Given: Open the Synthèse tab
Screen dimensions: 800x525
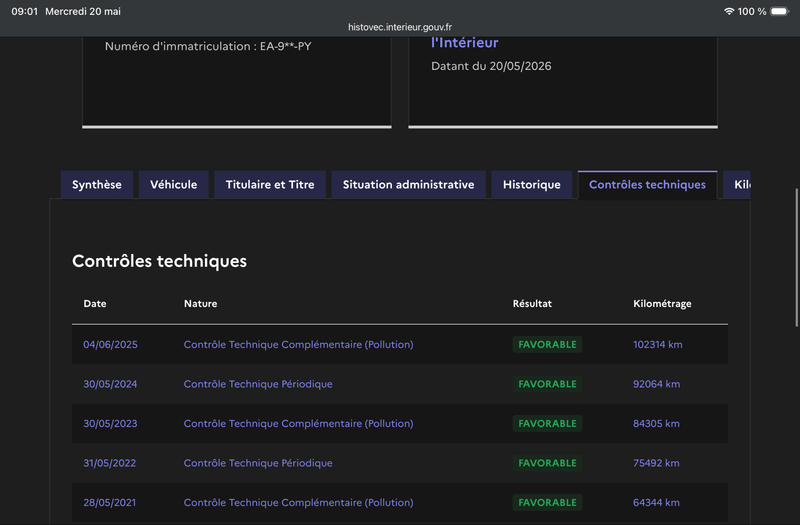Looking at the screenshot, I should point(97,185).
